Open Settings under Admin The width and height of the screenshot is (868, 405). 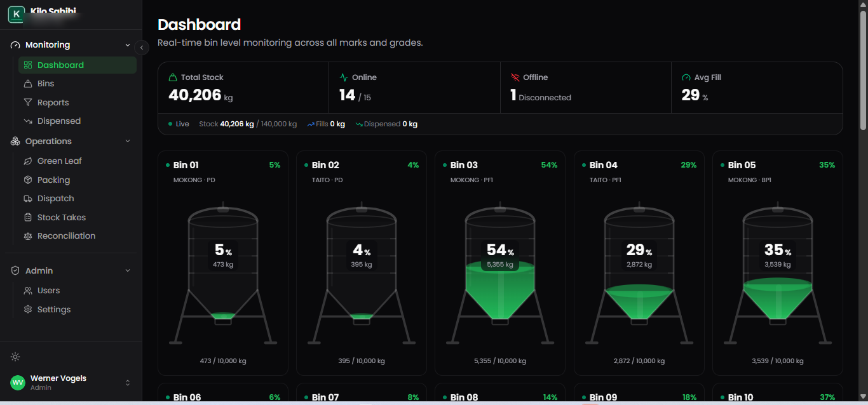tap(78, 310)
